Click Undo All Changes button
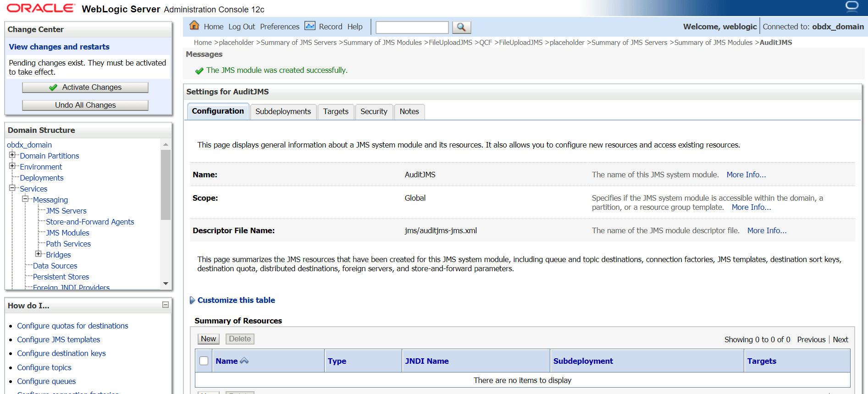Image resolution: width=868 pixels, height=394 pixels. [85, 105]
